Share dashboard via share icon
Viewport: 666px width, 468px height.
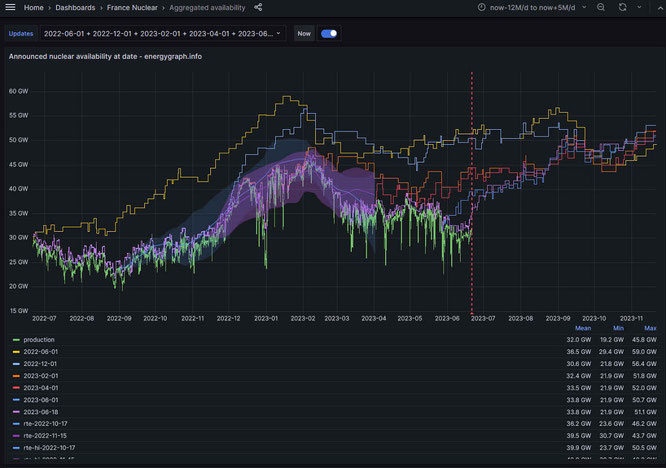click(x=258, y=7)
